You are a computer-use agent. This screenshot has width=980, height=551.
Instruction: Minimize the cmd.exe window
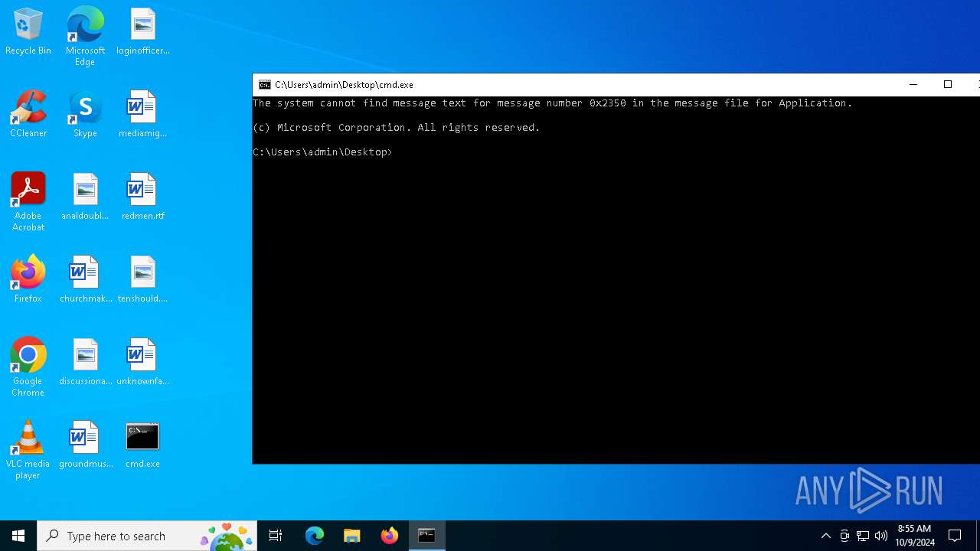(x=913, y=85)
